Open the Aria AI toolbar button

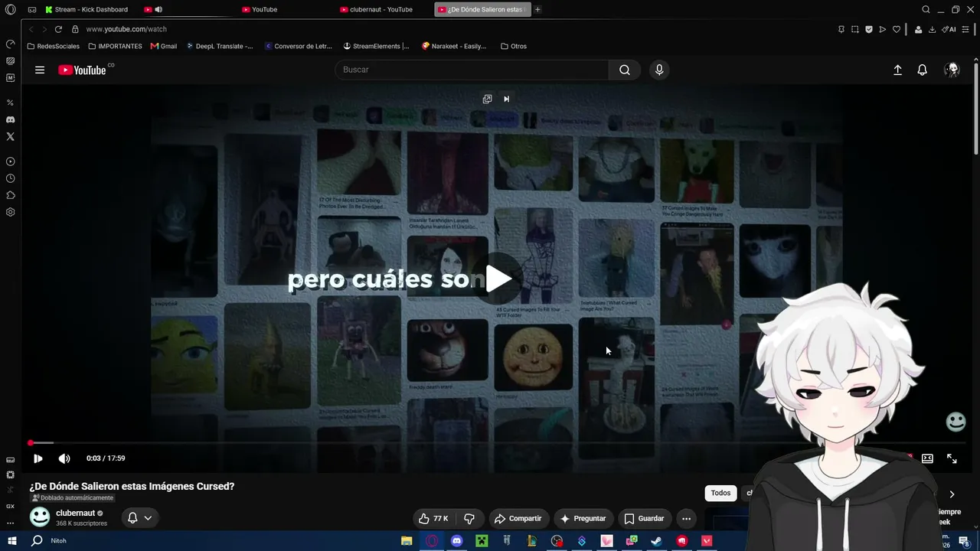[949, 29]
